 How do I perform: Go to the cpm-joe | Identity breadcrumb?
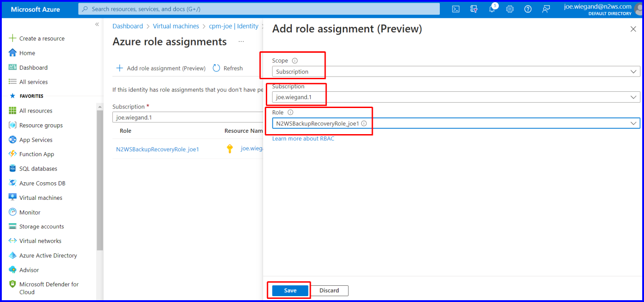234,26
